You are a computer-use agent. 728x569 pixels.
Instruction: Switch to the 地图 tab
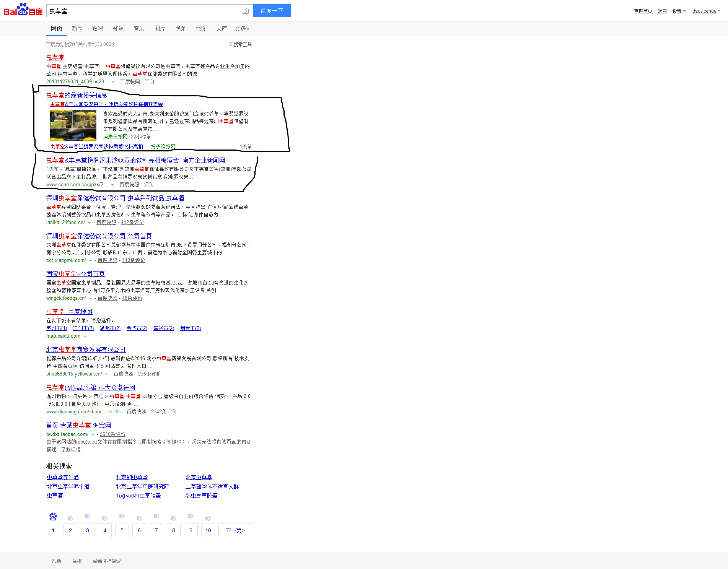(201, 28)
